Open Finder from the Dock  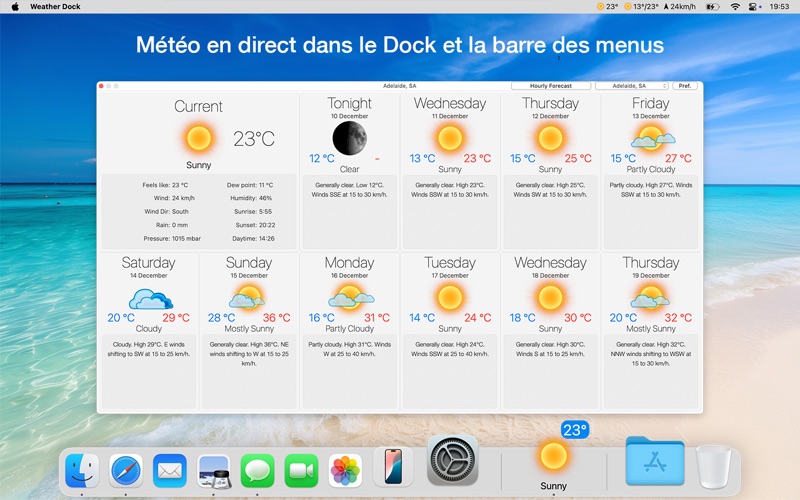82,470
